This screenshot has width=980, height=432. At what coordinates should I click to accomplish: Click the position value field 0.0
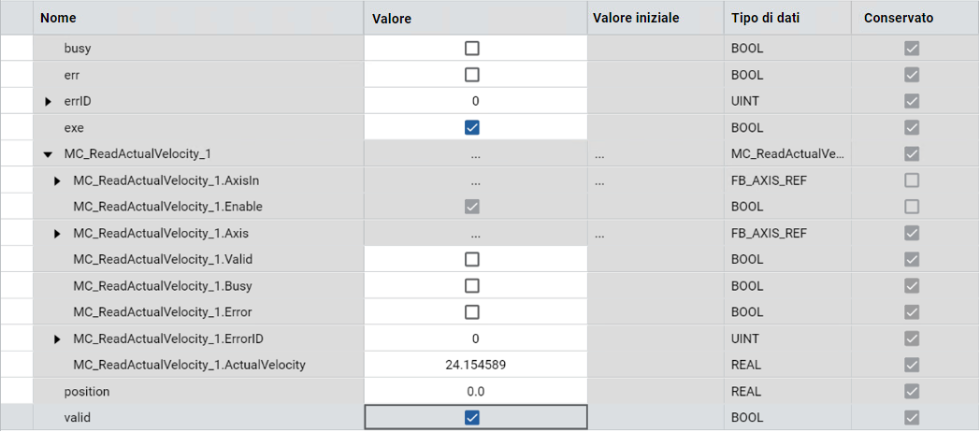tap(475, 391)
